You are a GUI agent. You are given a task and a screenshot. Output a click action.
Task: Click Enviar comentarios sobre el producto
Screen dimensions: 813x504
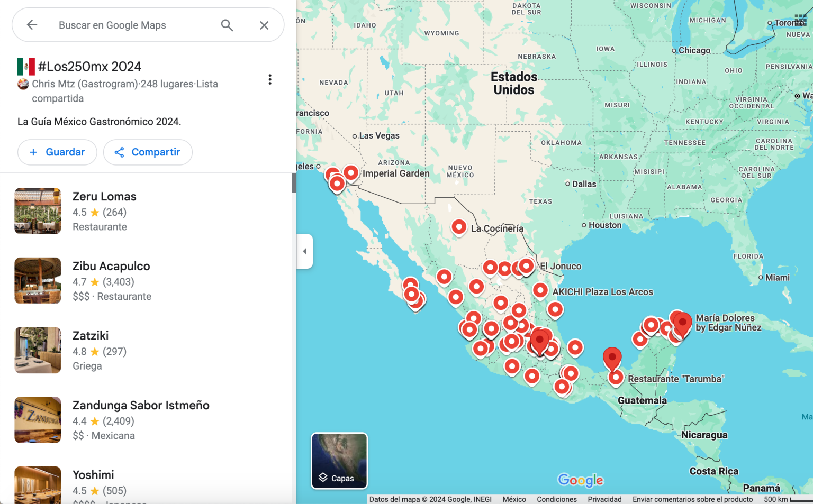[x=692, y=499]
